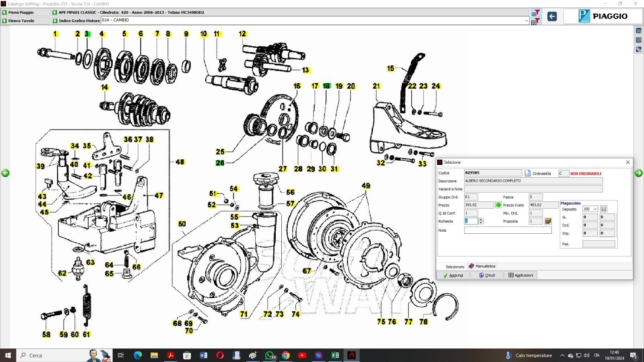Viewport: 644px width, 362px height.
Task: Click the document icon next to Codice
Action: tap(528, 173)
